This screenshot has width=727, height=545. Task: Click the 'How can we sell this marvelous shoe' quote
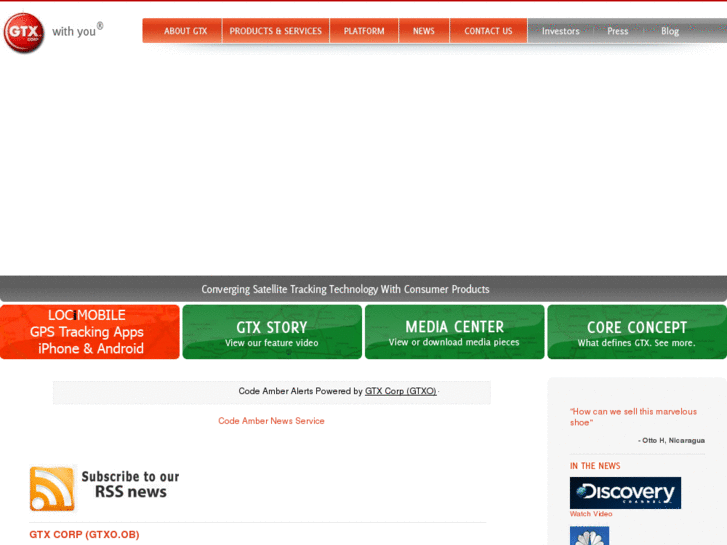(x=633, y=417)
